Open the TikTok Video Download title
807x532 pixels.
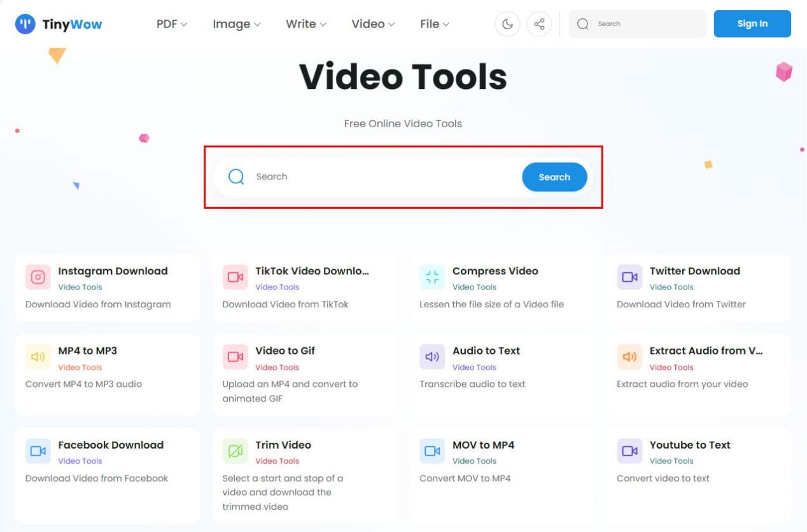tap(312, 271)
